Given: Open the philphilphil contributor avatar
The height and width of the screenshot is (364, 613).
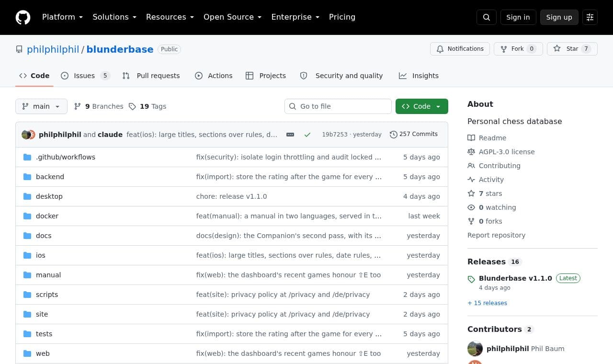Looking at the screenshot, I should point(475,349).
